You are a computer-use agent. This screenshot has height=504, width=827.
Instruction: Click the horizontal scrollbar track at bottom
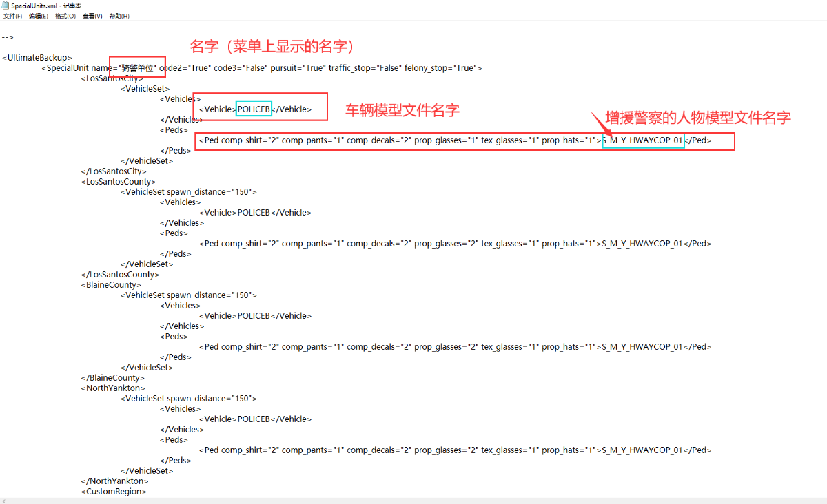[x=413, y=500]
